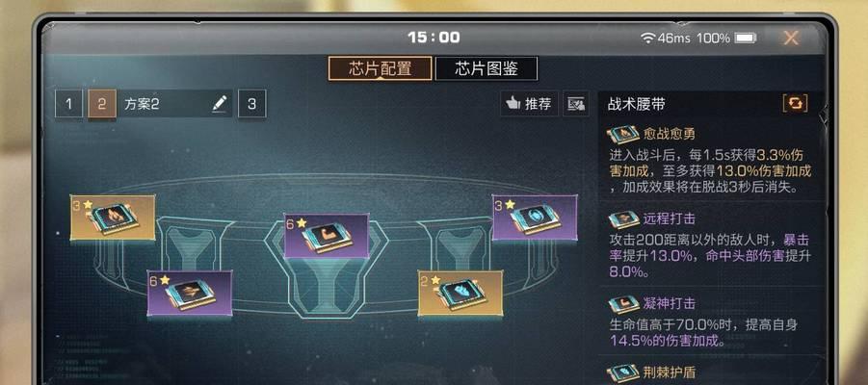Screen dimensions: 868x385
Task: Select the 3-star flame chip slot
Action: 113,218
